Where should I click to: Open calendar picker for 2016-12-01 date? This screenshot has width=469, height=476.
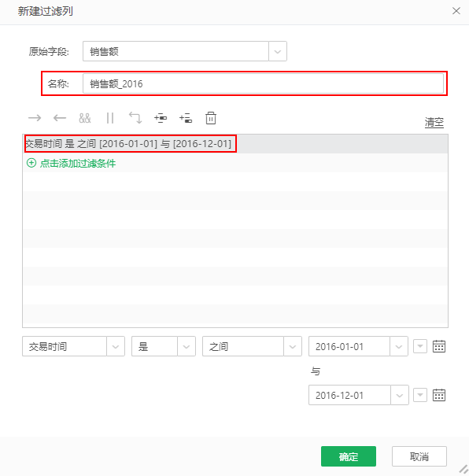tap(438, 395)
